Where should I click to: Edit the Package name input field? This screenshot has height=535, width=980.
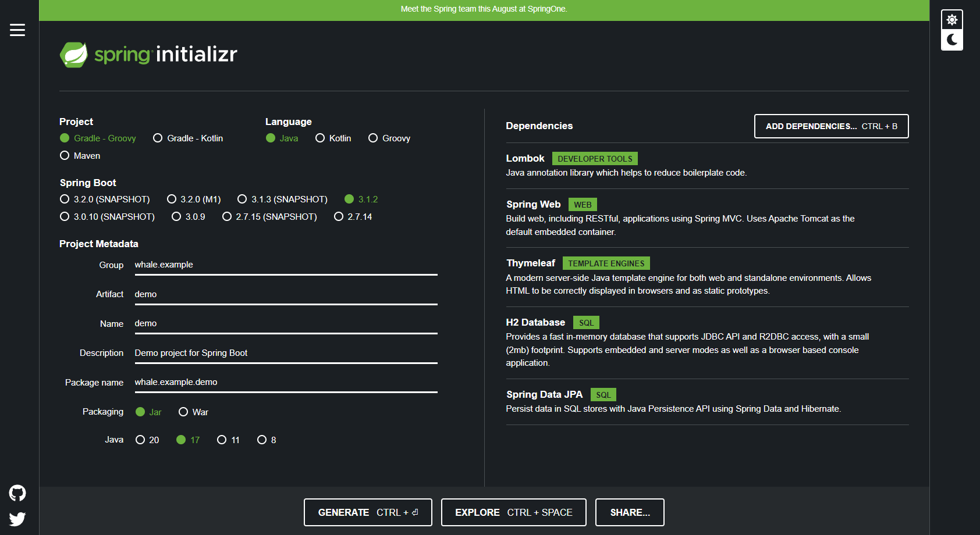click(286, 383)
